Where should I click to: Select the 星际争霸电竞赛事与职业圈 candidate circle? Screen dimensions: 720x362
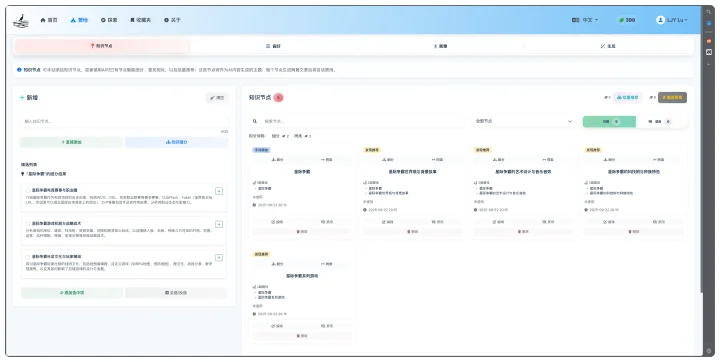coord(28,190)
